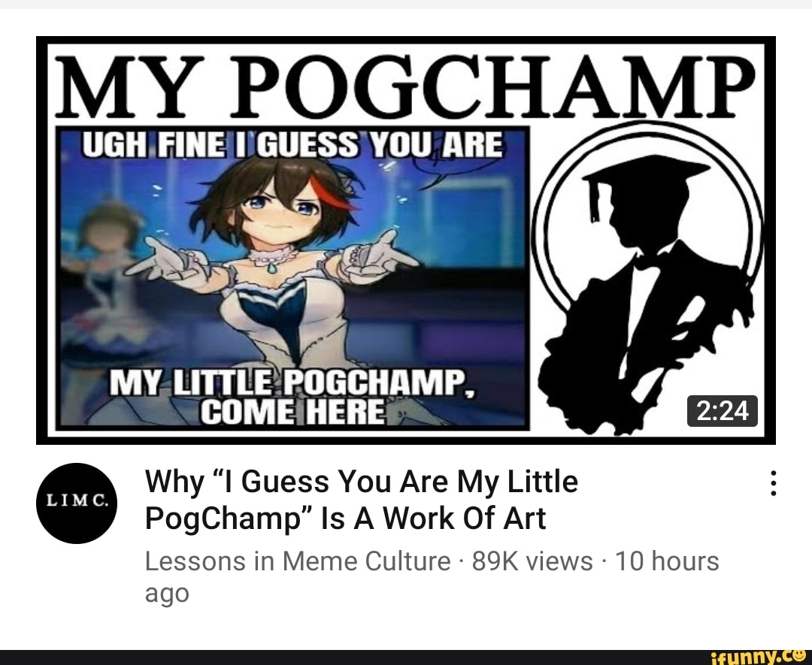Click the 2:24 video duration badge

[x=723, y=411]
